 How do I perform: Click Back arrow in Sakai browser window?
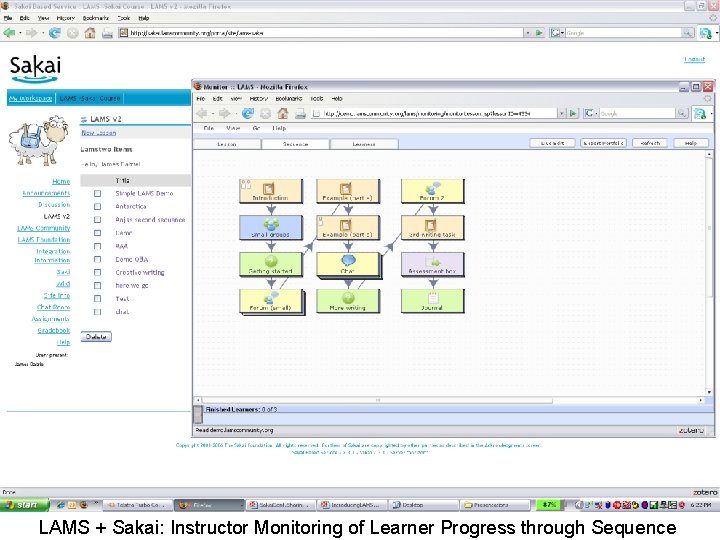point(9,33)
